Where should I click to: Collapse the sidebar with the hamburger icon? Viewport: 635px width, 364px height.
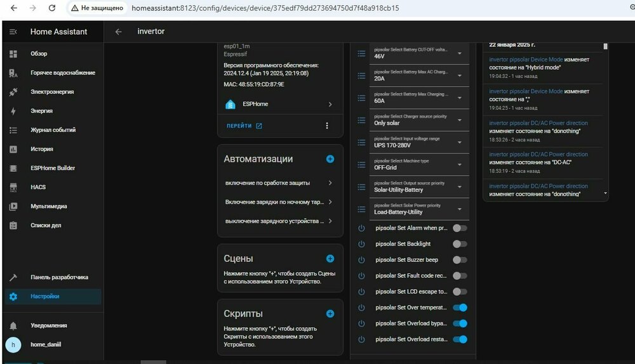click(x=13, y=32)
